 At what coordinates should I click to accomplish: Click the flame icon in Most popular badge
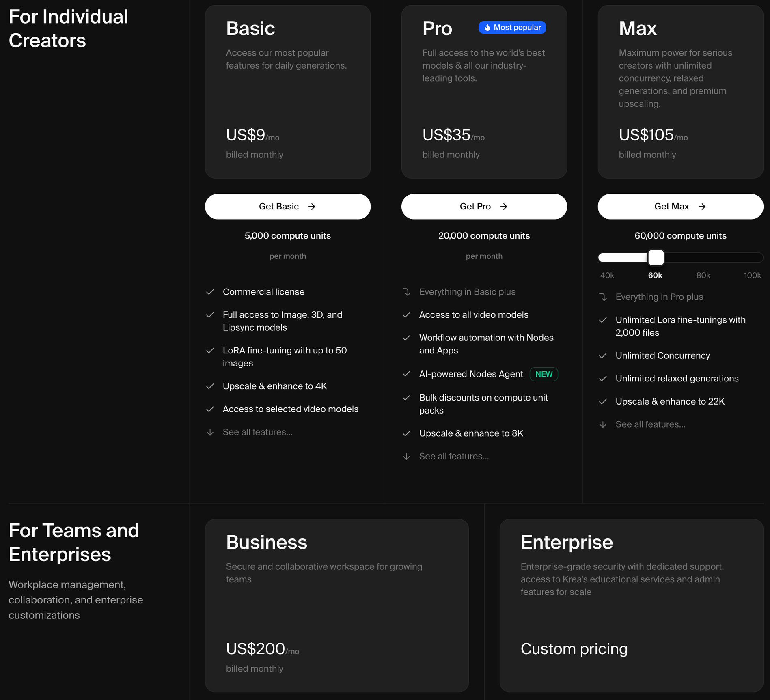487,28
